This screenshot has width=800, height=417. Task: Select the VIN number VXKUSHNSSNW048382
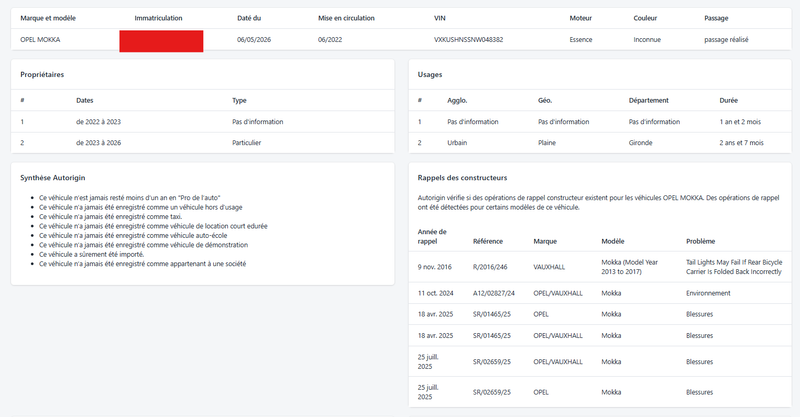pyautogui.click(x=468, y=39)
